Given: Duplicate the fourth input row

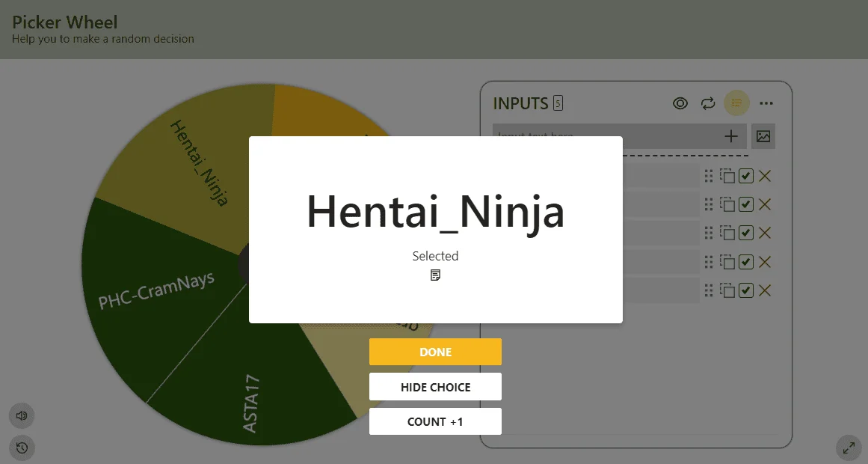Looking at the screenshot, I should point(727,262).
